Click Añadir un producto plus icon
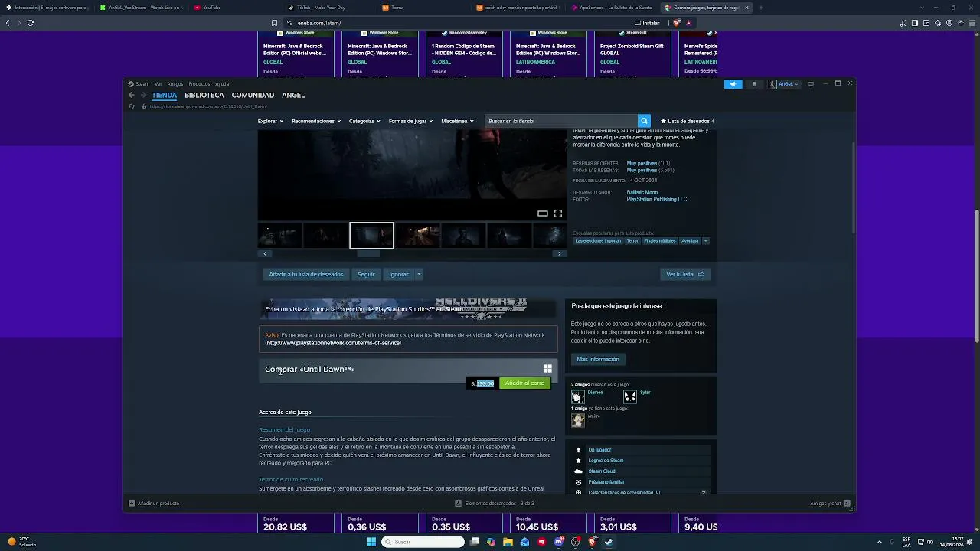The image size is (980, 551). (x=132, y=503)
